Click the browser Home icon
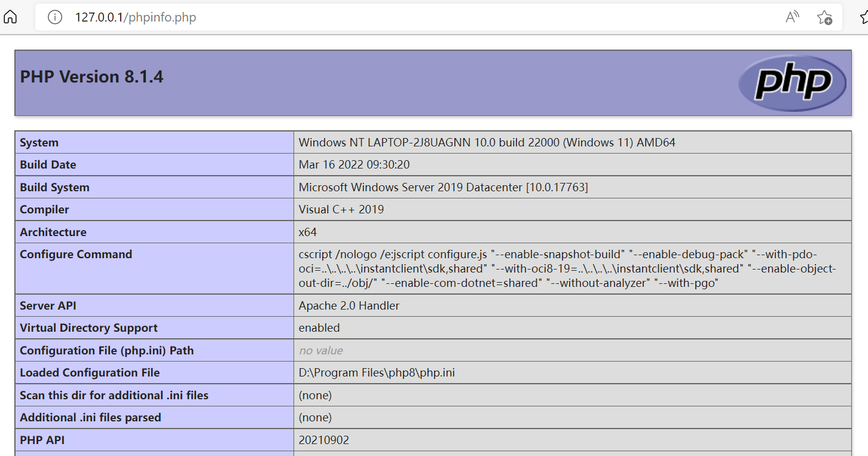The image size is (868, 456). pos(10,17)
